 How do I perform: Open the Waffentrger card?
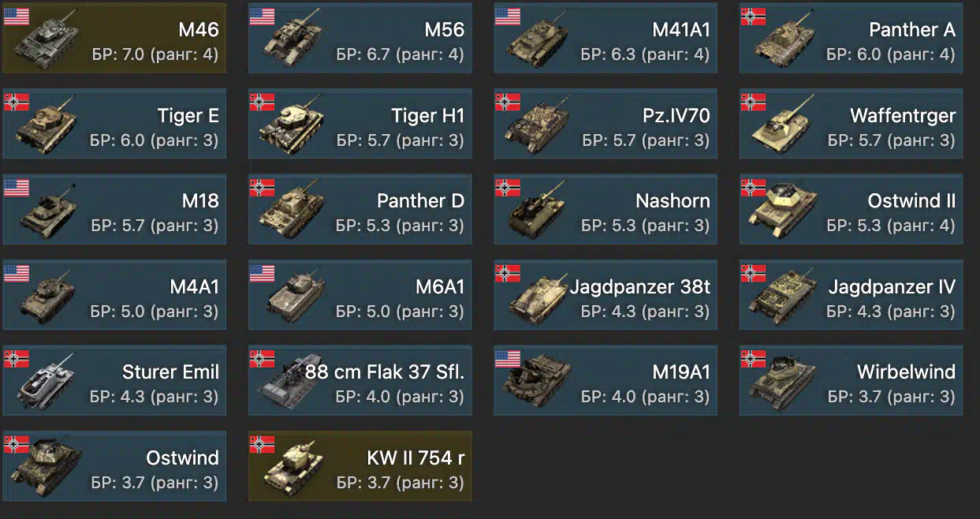pos(851,124)
